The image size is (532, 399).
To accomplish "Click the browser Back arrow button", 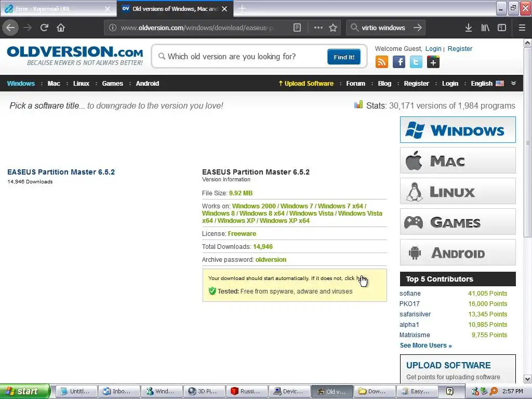I will click(x=10, y=28).
